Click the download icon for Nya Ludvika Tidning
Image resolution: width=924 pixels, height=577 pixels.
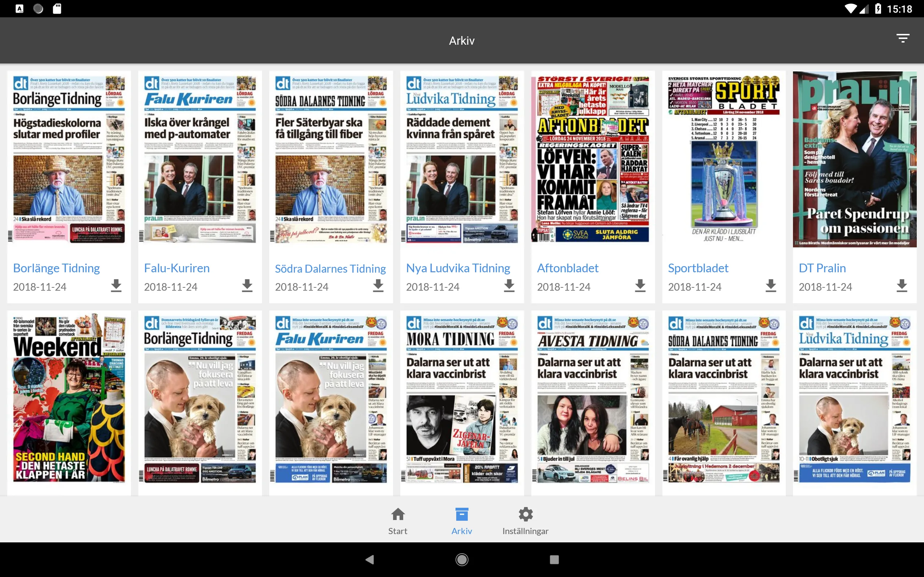[x=508, y=286]
